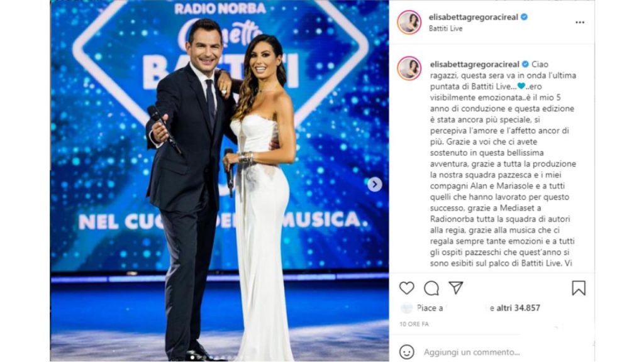
Task: Open the three-dot more options menu
Action: pos(579,23)
